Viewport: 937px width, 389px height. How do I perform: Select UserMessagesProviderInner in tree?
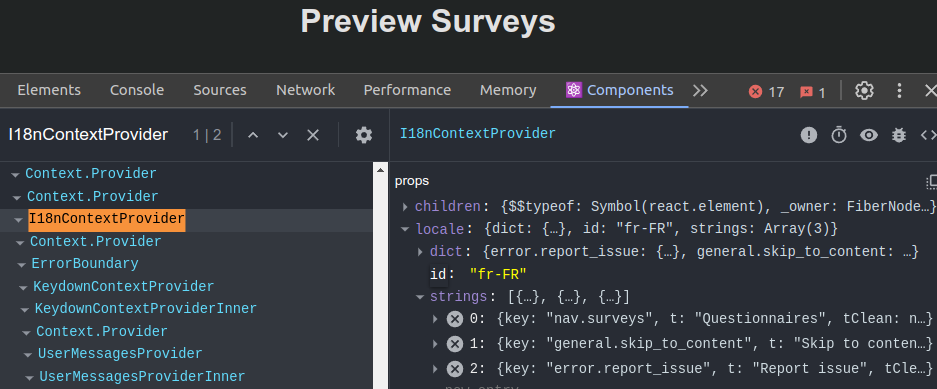[x=142, y=377]
